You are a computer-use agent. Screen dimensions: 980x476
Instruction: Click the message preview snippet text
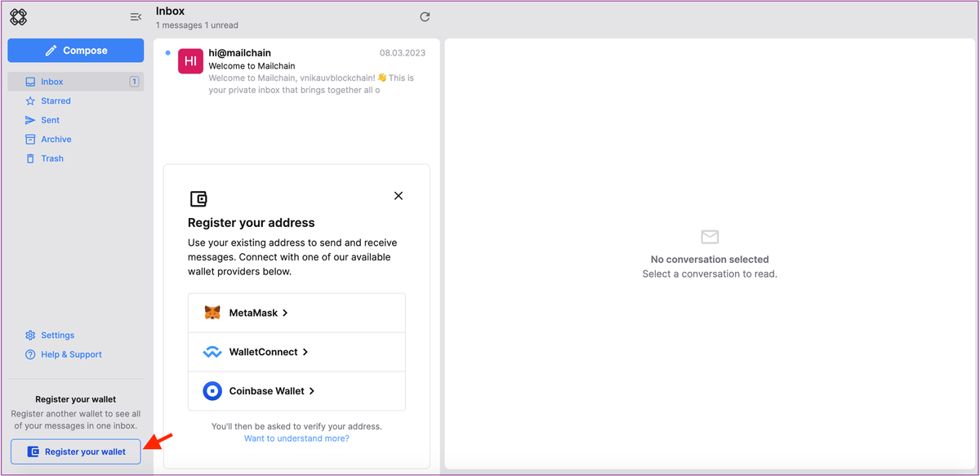pyautogui.click(x=311, y=84)
